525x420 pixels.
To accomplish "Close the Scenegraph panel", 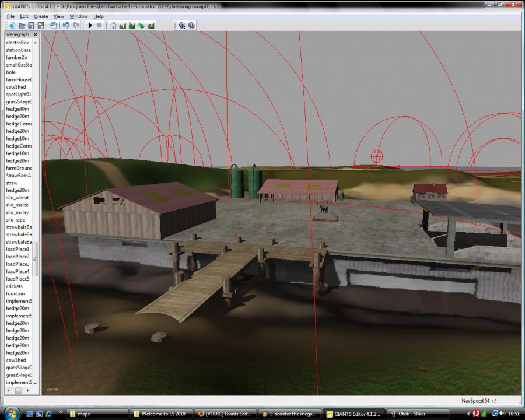I will tap(36, 34).
